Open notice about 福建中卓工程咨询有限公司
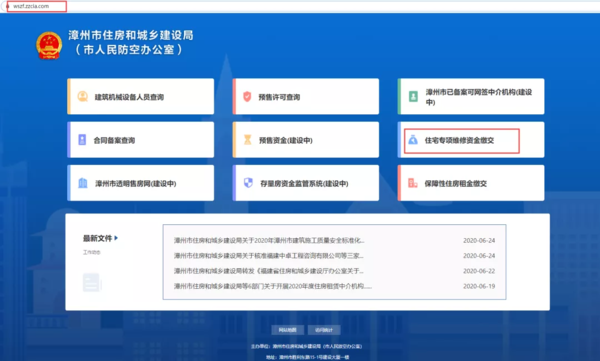The height and width of the screenshot is (361, 600). [269, 255]
